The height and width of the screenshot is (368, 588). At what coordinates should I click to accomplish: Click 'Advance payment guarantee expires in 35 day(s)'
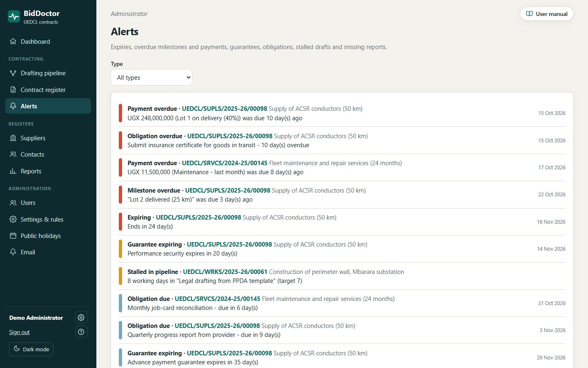pos(193,362)
